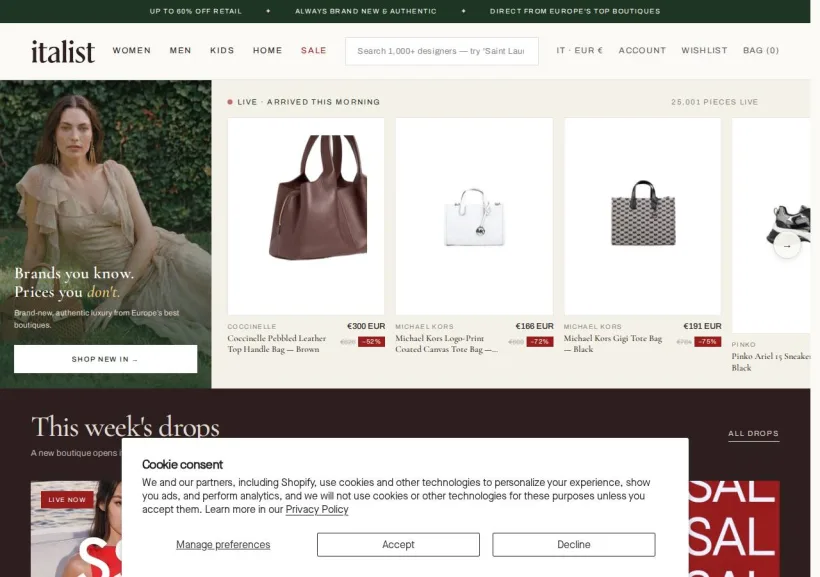Image resolution: width=820 pixels, height=577 pixels.
Task: Click the LIVE NOW badge
Action: [67, 500]
